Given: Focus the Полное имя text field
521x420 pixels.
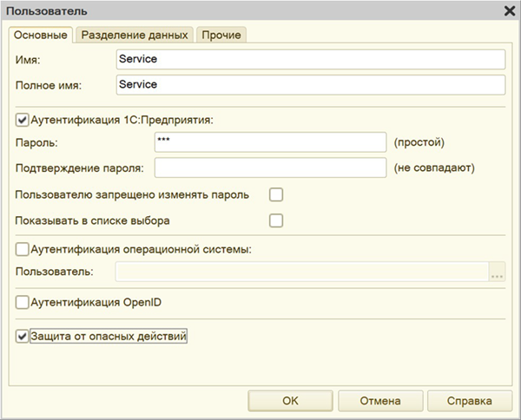Looking at the screenshot, I should point(309,85).
